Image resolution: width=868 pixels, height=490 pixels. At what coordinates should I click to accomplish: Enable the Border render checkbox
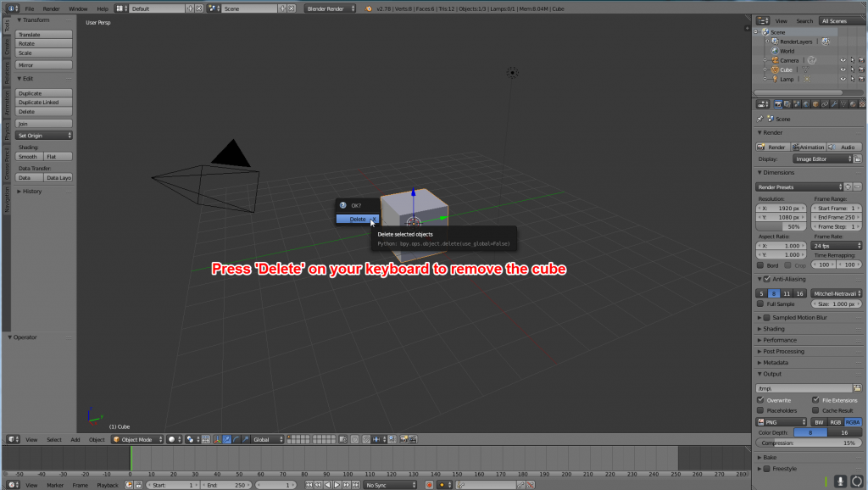[760, 265]
